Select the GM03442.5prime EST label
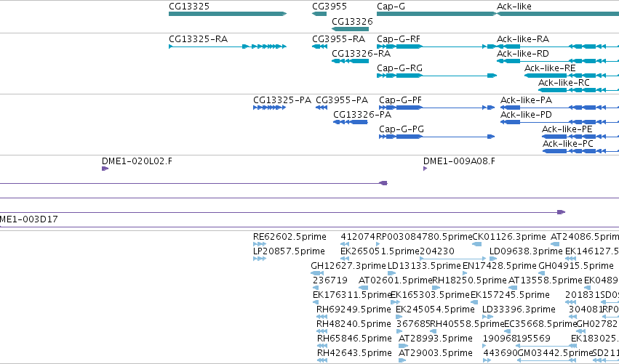The height and width of the screenshot is (364, 619). [x=555, y=353]
